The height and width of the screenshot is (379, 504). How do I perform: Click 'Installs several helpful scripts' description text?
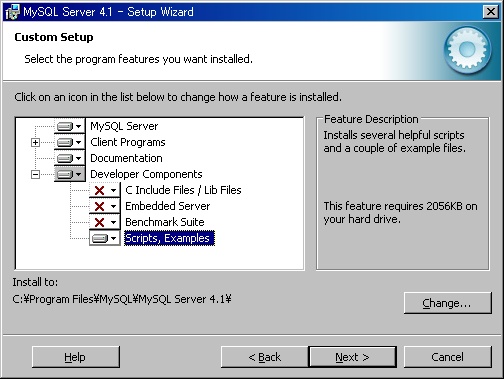(394, 141)
